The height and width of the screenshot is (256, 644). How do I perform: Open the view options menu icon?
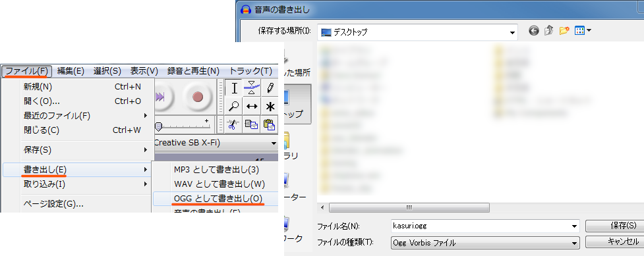pyautogui.click(x=583, y=31)
